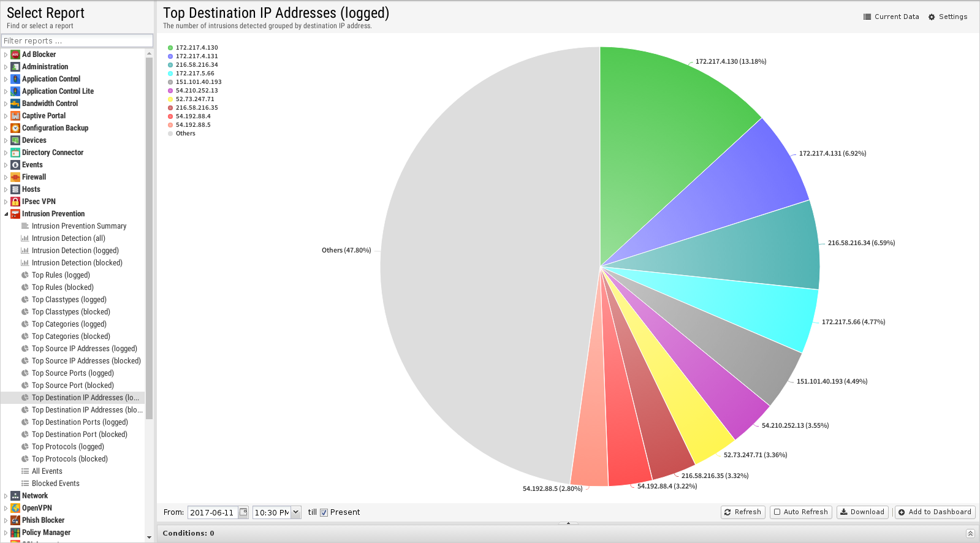Enable the Auto Refresh checkbox
This screenshot has width=980, height=543.
coord(777,512)
